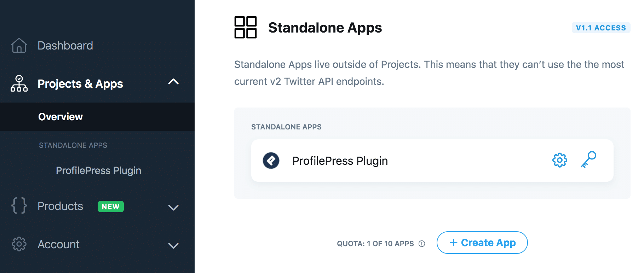
Task: Open ProfilePress Plugin app name in list
Action: 340,161
